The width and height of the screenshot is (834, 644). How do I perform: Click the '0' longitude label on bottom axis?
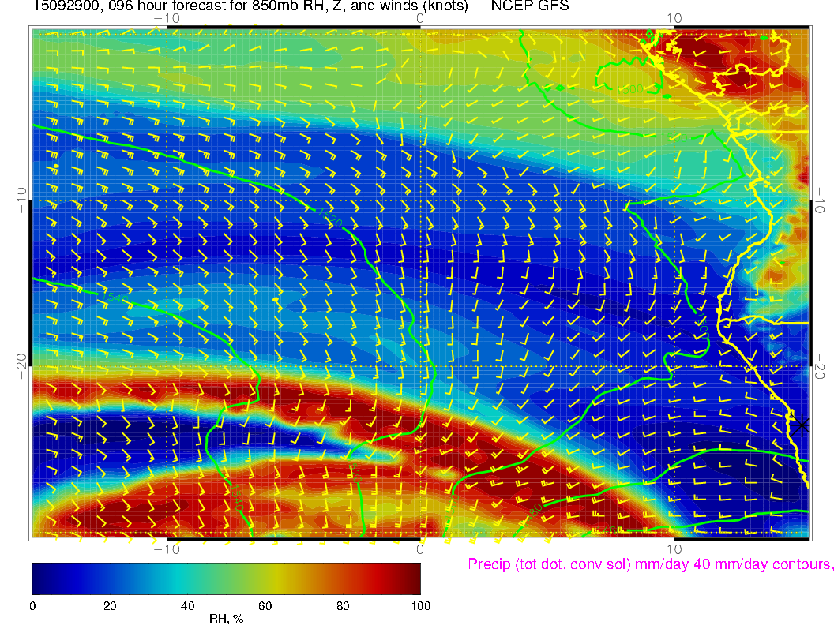pyautogui.click(x=420, y=549)
